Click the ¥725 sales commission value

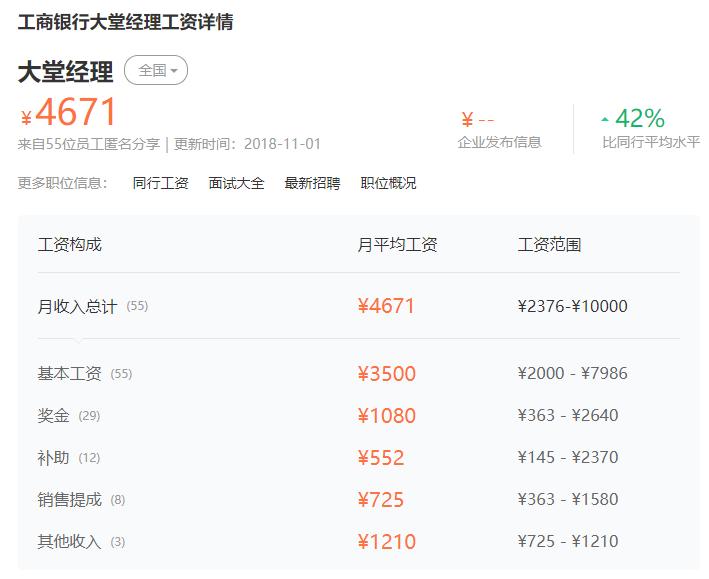click(x=381, y=500)
